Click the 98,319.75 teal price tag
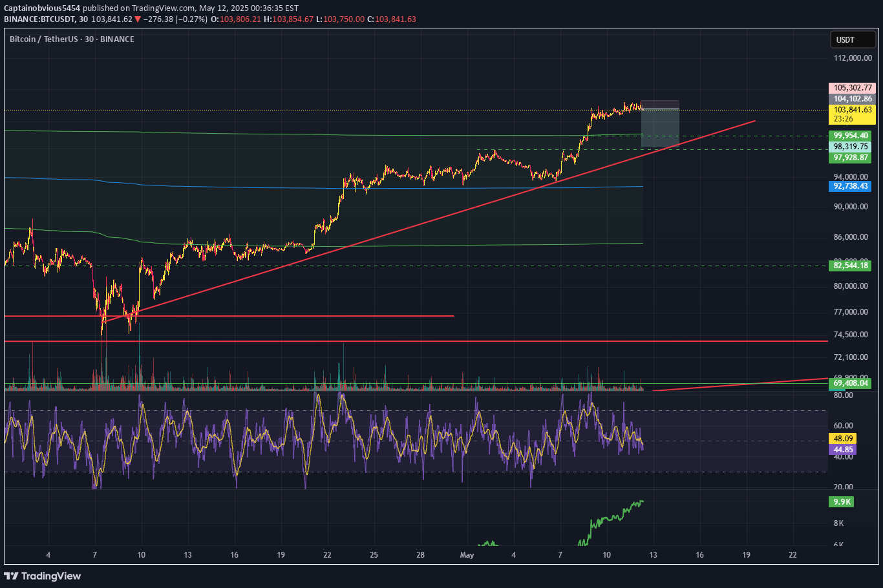Image resolution: width=883 pixels, height=588 pixels. 850,147
